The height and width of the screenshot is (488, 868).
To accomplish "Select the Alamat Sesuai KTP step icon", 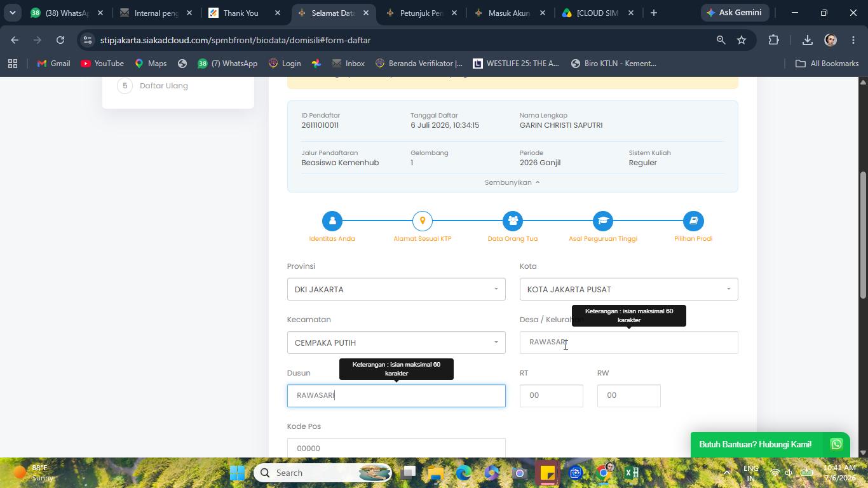I will pyautogui.click(x=422, y=221).
